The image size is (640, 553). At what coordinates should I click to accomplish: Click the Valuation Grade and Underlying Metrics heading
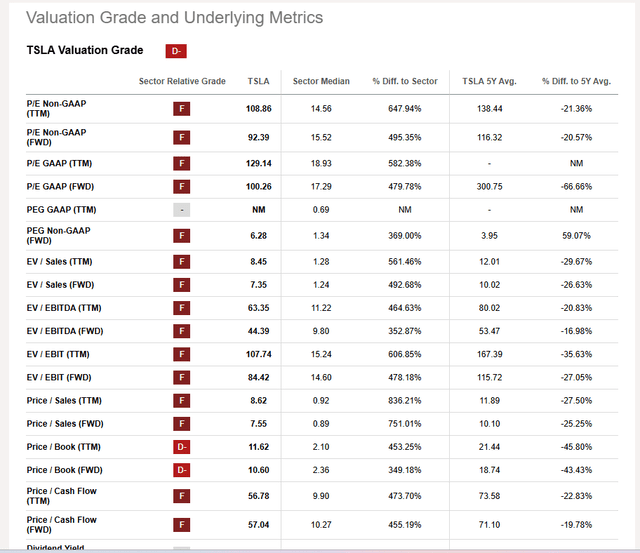[x=175, y=18]
